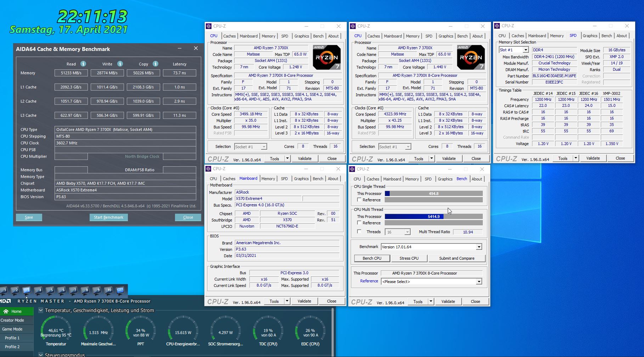This screenshot has height=357, width=644.
Task: Click the Mainboard Model field X570 Extreme4
Action: pos(268,198)
